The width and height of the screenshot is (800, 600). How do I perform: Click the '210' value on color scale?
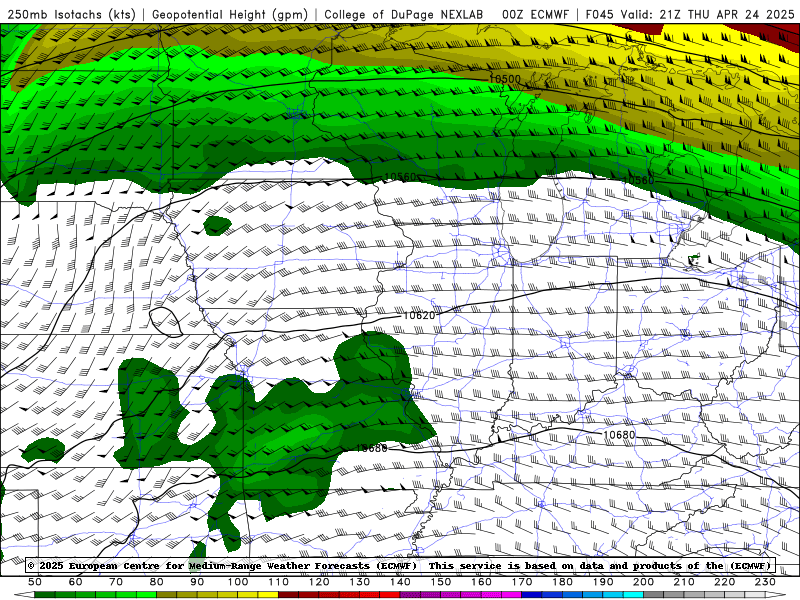click(684, 582)
